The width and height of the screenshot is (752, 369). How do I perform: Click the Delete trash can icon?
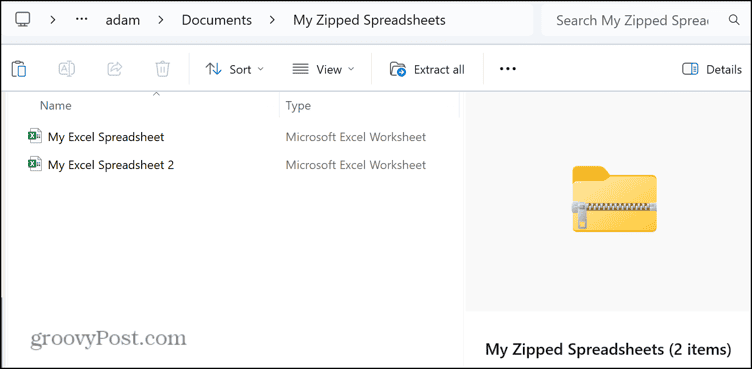tap(163, 69)
